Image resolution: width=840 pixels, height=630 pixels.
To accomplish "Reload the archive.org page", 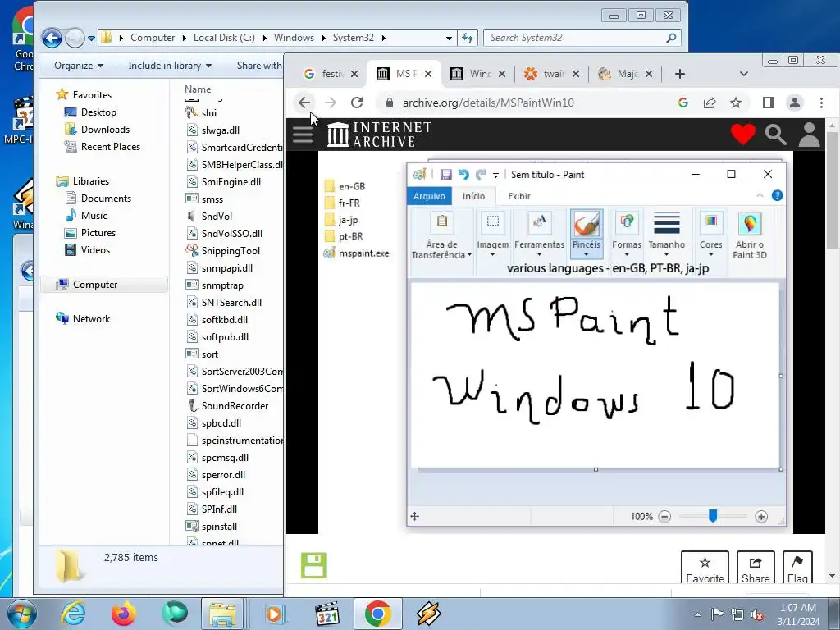I will coord(357,103).
